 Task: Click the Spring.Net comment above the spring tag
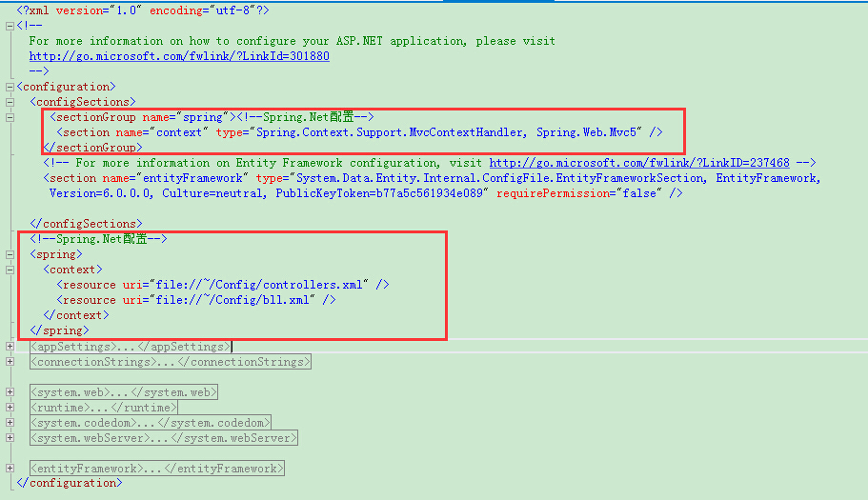(x=98, y=239)
